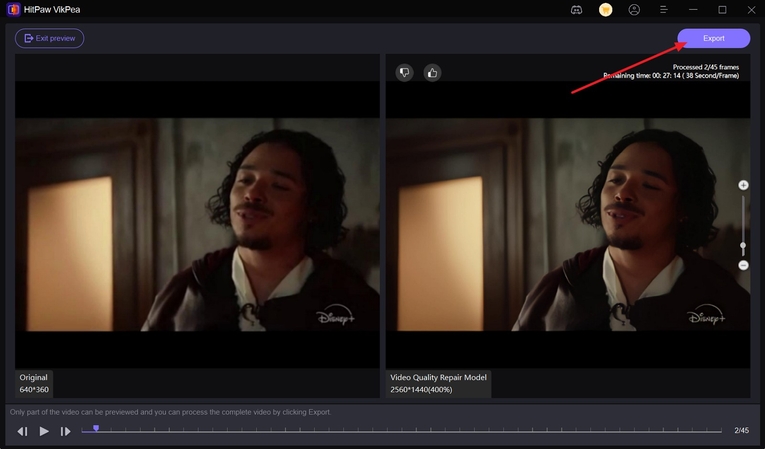
Task: Click the HitPaw VikPea app logo
Action: coord(13,9)
